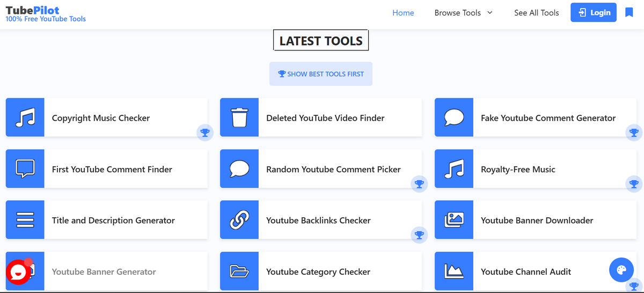
Task: Open Youtube Banner Generator tool link
Action: pyautogui.click(x=104, y=272)
